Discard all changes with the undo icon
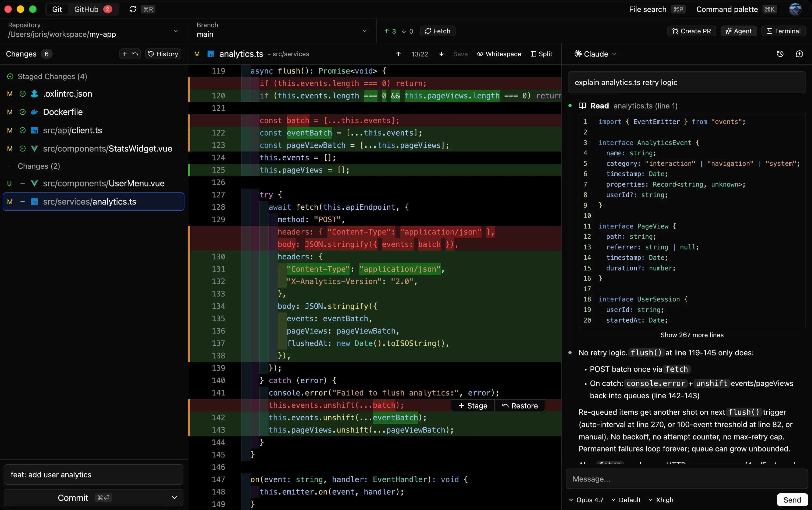This screenshot has height=510, width=812. tap(136, 54)
